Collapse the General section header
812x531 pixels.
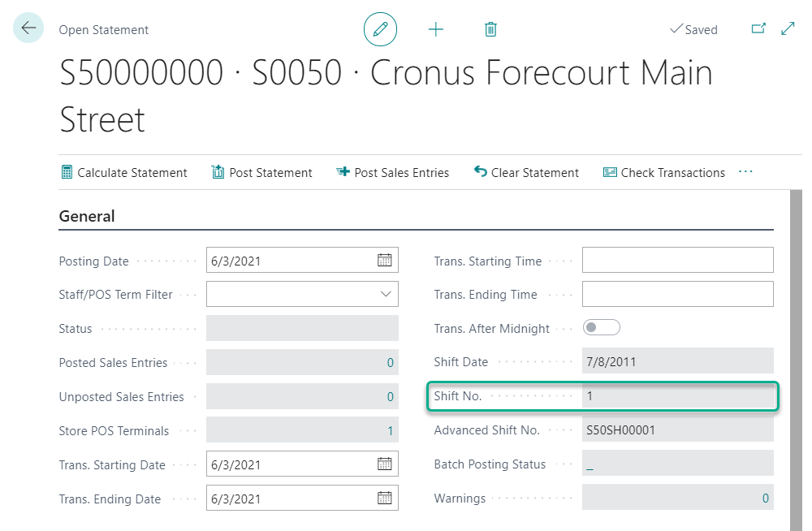coord(87,216)
